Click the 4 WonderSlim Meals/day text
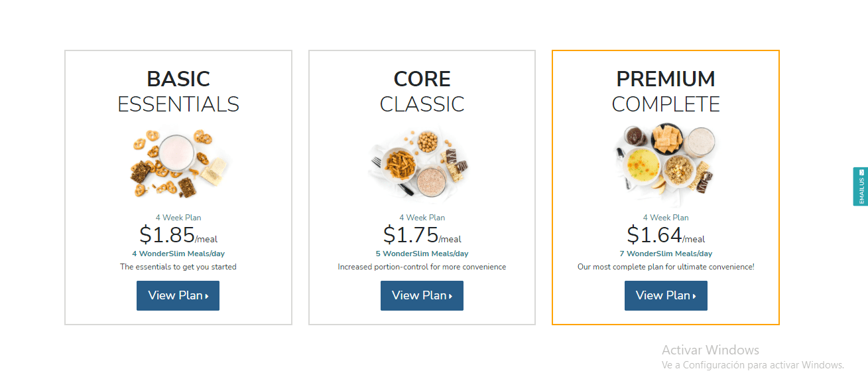 pos(178,254)
